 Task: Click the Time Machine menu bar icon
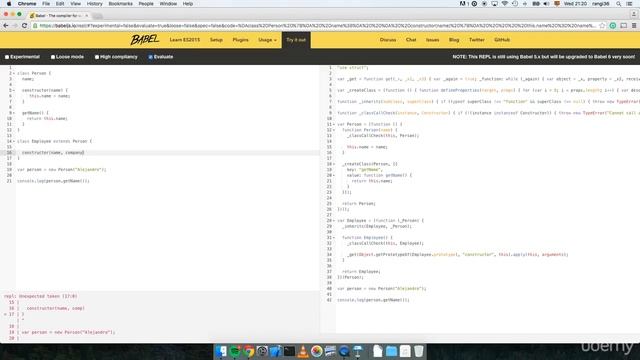click(515, 4)
